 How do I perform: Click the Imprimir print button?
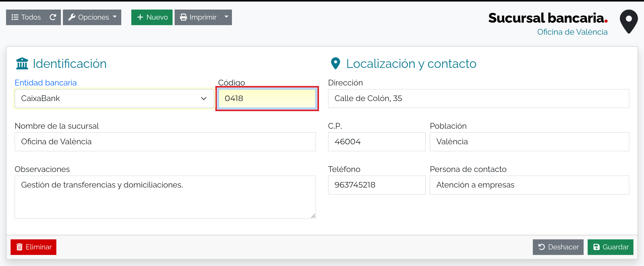[x=198, y=17]
